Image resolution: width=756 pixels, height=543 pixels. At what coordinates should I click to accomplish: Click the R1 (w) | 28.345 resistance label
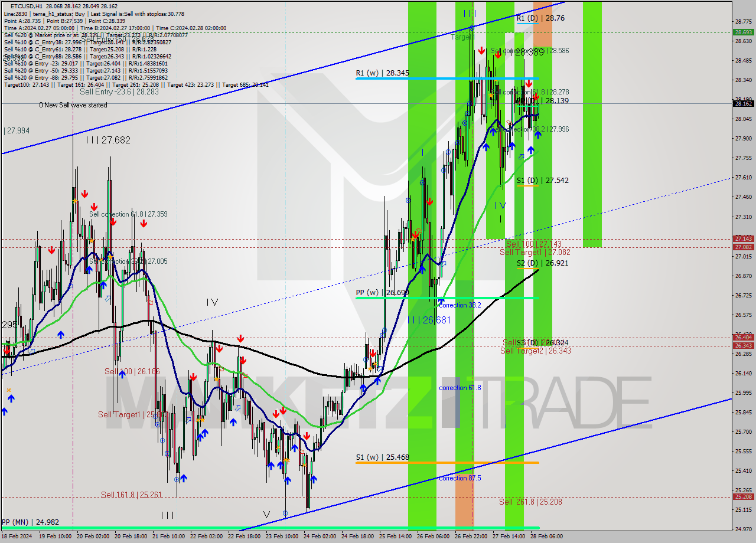(382, 73)
